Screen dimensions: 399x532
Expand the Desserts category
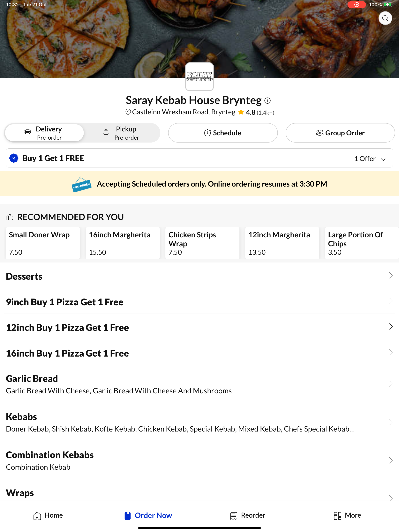[199, 276]
